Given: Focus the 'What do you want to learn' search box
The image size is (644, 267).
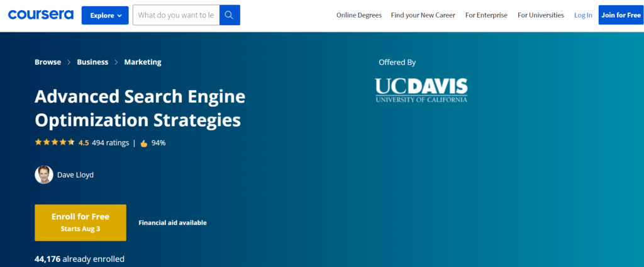Looking at the screenshot, I should [x=176, y=15].
